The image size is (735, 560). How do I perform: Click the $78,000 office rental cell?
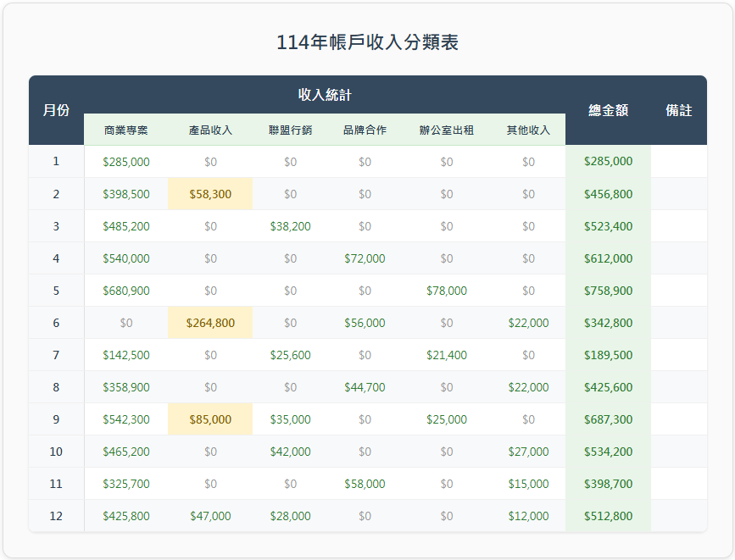point(447,291)
